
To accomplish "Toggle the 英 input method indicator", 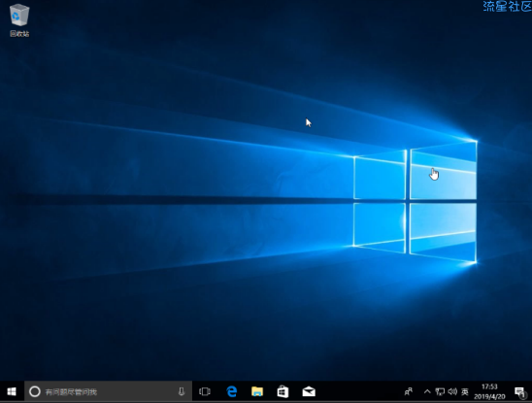I will click(465, 391).
